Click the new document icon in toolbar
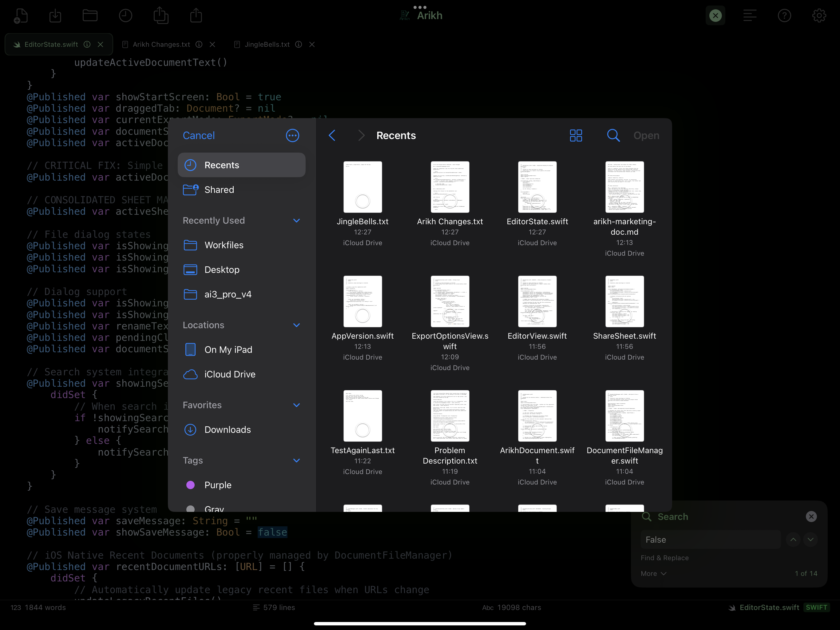 (21, 16)
